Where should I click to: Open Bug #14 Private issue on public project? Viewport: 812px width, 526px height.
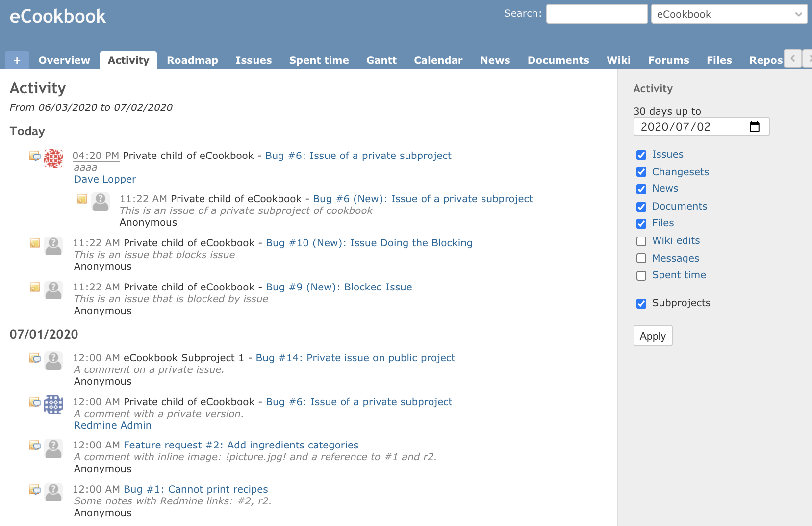pyautogui.click(x=355, y=358)
